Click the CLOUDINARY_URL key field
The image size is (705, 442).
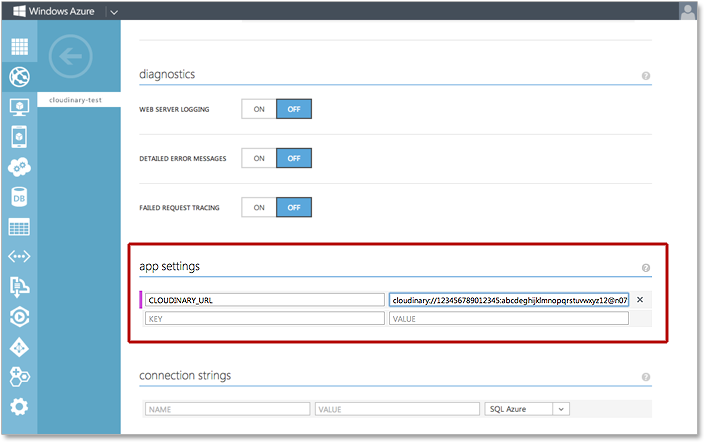[x=265, y=300]
